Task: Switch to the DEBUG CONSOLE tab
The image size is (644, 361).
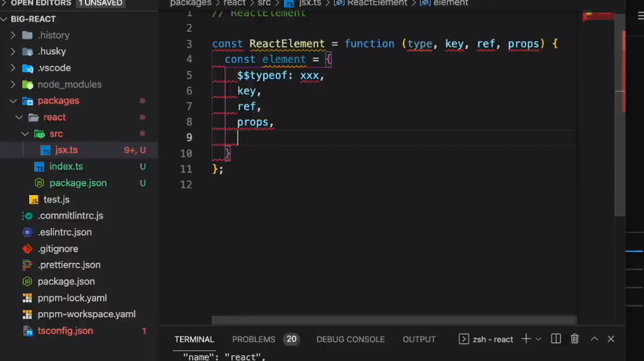Action: coord(351,339)
